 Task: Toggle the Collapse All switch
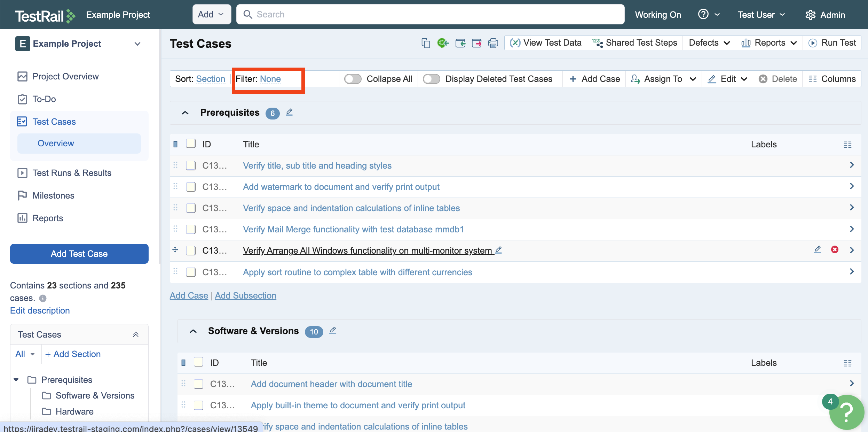point(353,79)
